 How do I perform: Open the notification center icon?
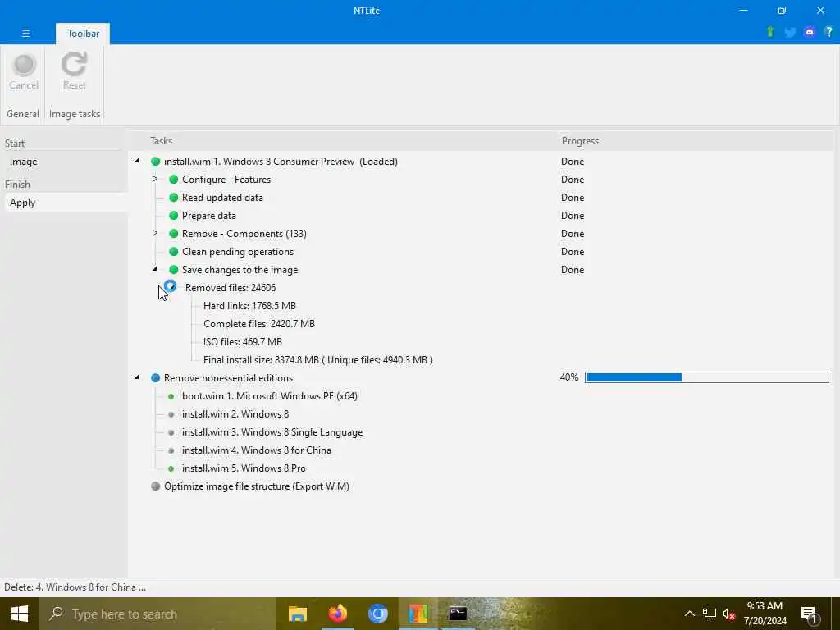click(810, 614)
